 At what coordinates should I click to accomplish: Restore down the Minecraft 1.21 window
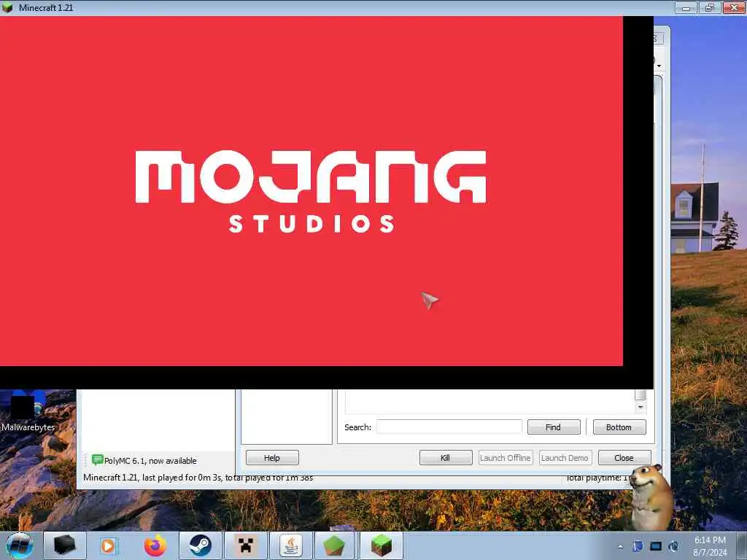coord(710,7)
